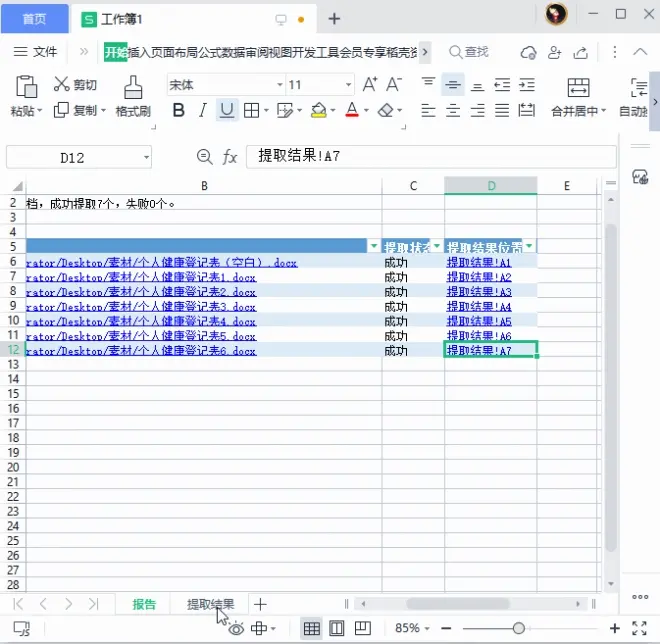The image size is (660, 644).
Task: Select the 报告 sheet tab
Action: pos(144,604)
